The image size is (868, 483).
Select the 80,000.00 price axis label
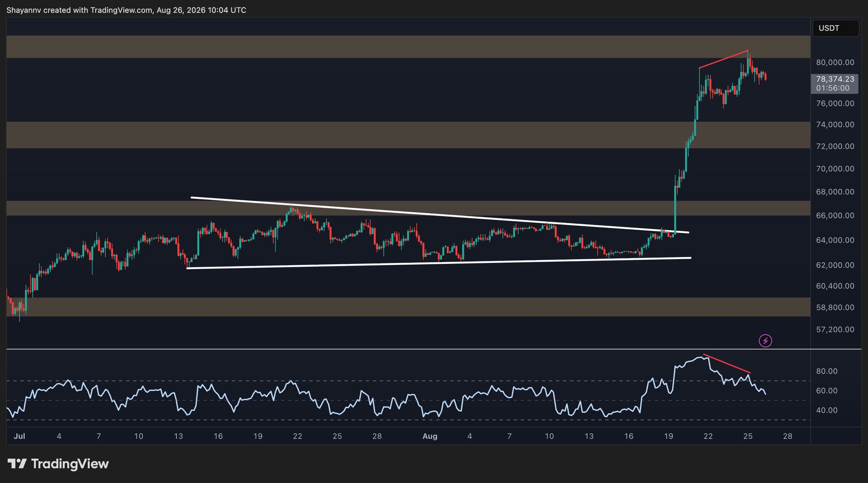pos(835,62)
